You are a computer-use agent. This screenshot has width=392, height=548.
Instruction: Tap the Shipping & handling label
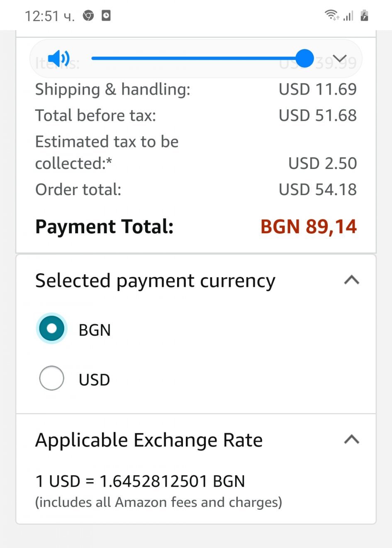[112, 89]
